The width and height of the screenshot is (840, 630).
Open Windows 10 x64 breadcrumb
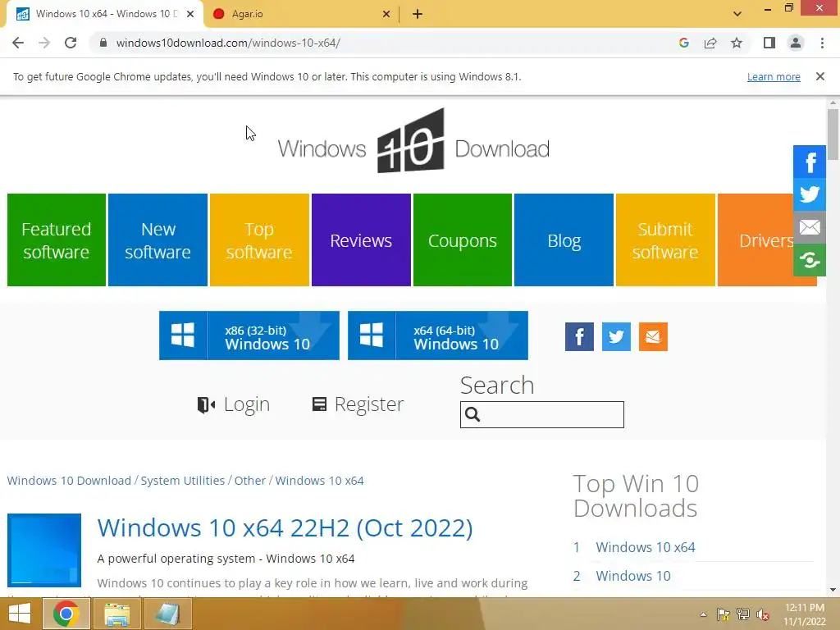coord(319,481)
